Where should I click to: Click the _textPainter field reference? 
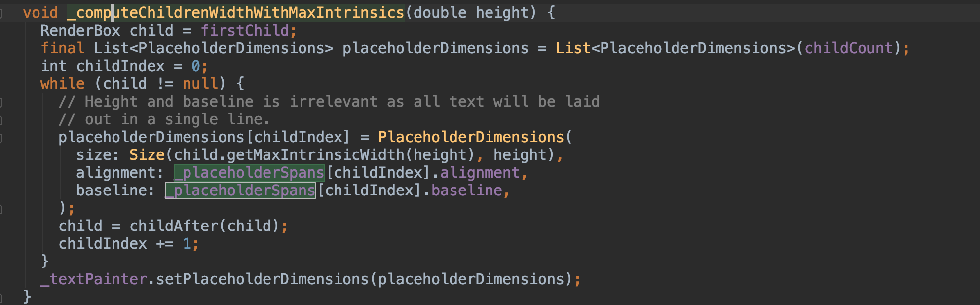pyautogui.click(x=94, y=279)
